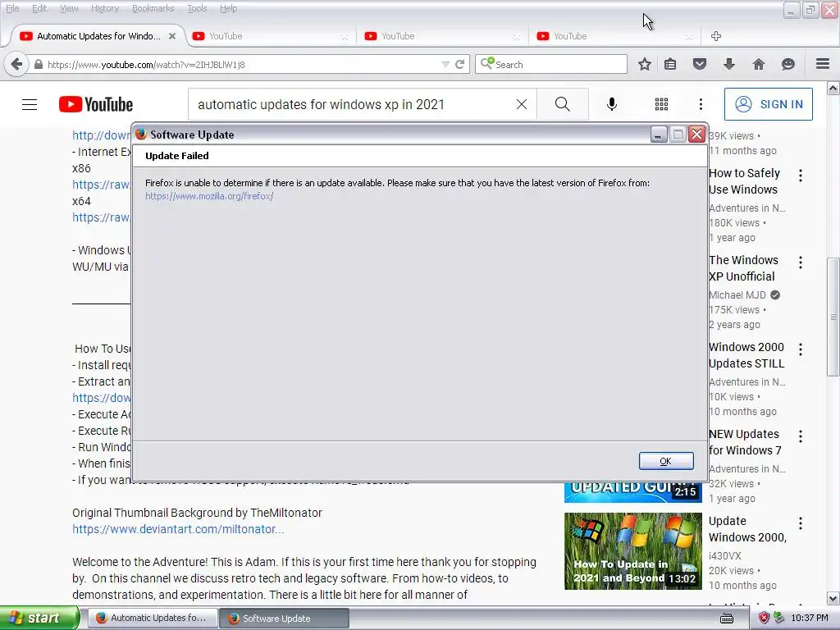This screenshot has height=630, width=840.
Task: Open options for The Windows XP Unofficial video
Action: tap(801, 262)
